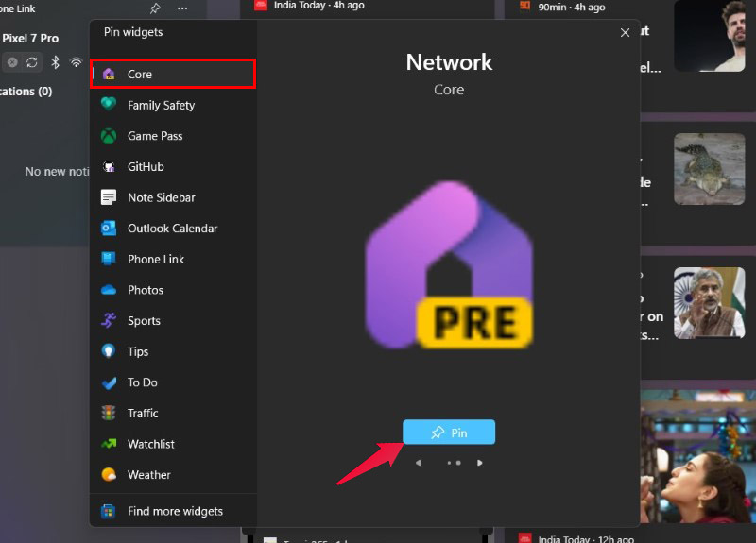This screenshot has height=543, width=756.
Task: Select the Watchlist label
Action: tap(151, 444)
